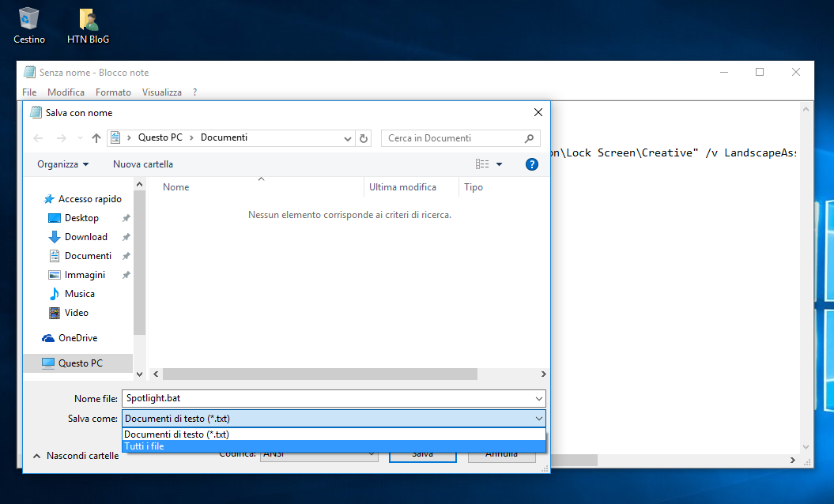This screenshot has width=834, height=504.
Task: Click the pin icon next to Documenti
Action: [126, 256]
